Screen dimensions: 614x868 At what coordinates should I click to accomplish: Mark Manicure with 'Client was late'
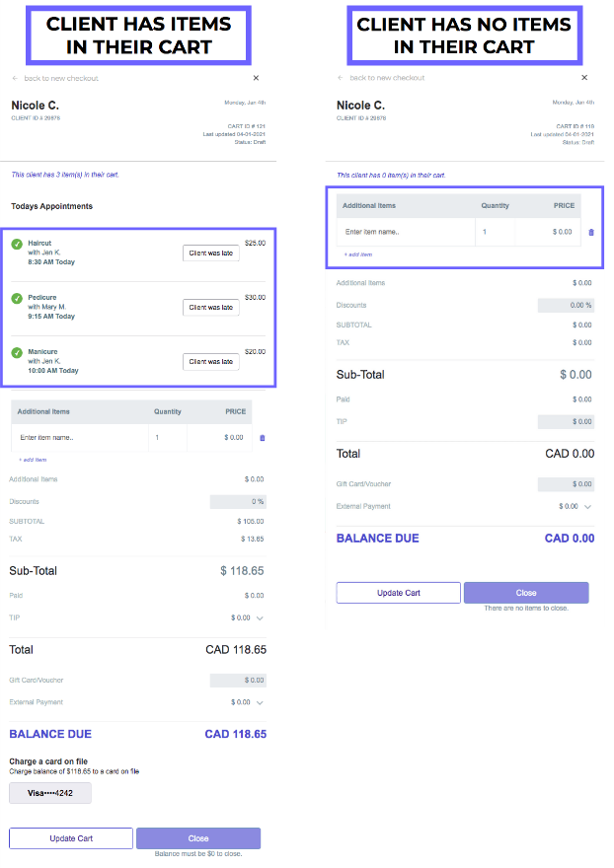pos(211,362)
